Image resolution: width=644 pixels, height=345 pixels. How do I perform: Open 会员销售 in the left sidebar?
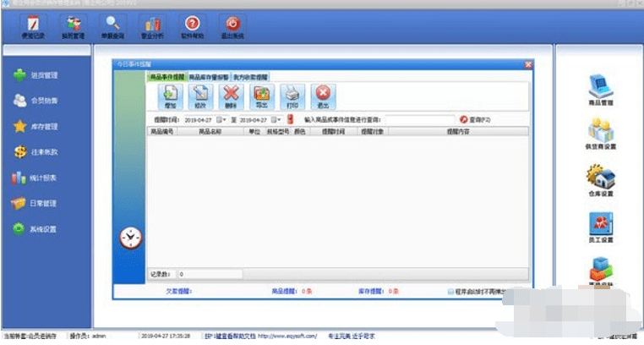[35, 101]
